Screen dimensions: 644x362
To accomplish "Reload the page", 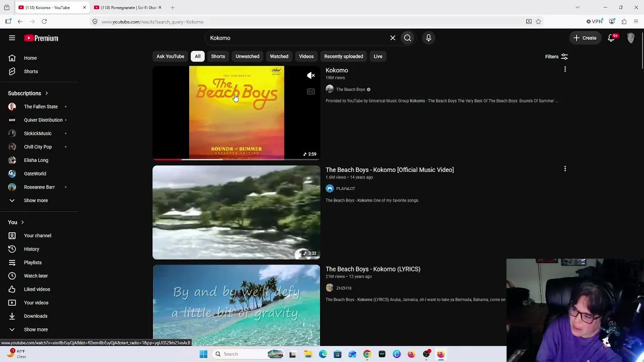I will tap(44, 22).
